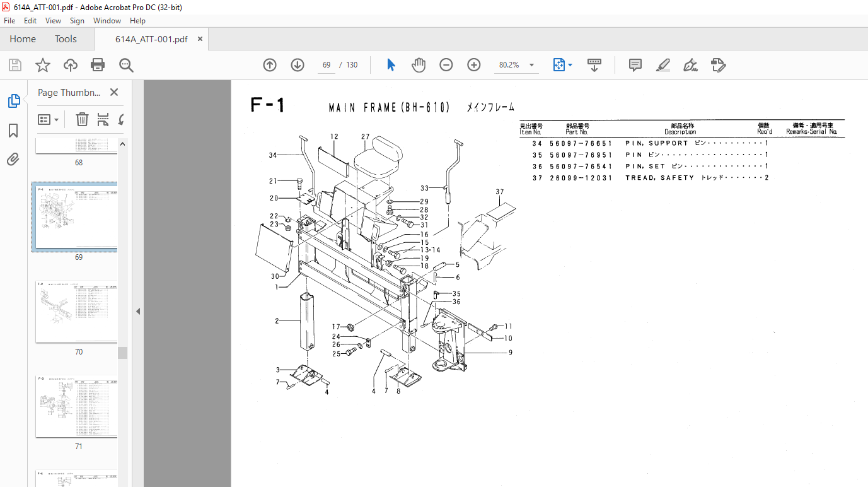Viewport: 868px width, 487px height.
Task: Click part number 56097-76651
Action: pos(581,143)
